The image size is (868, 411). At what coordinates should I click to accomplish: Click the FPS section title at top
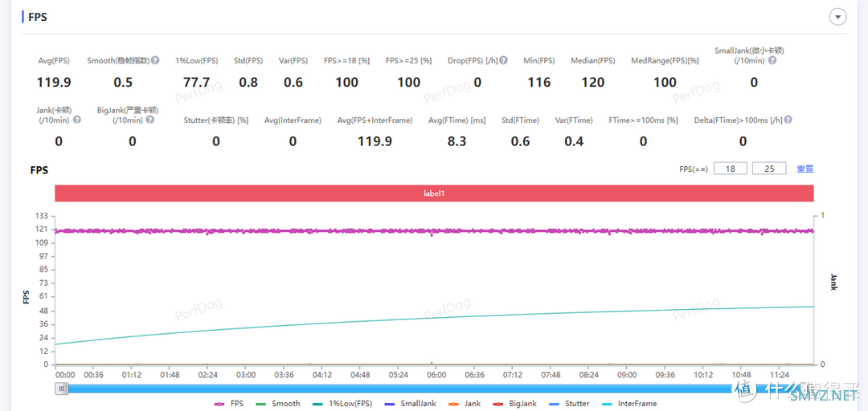tap(38, 17)
